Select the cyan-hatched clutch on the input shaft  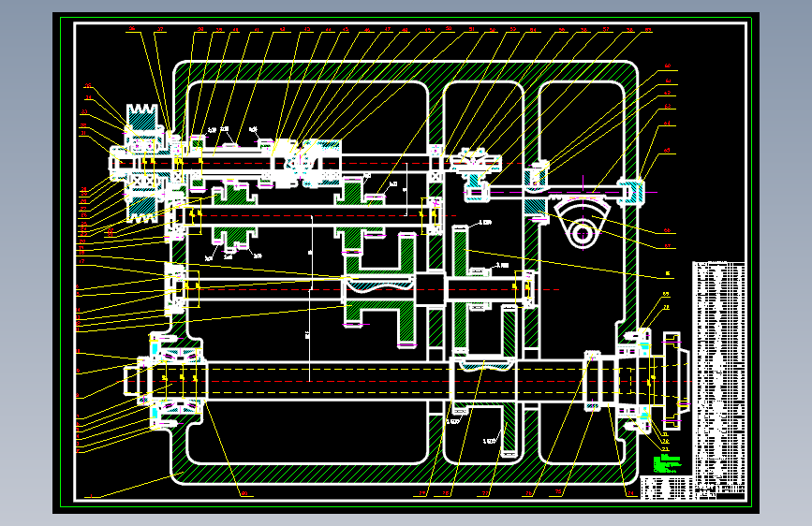pyautogui.click(x=321, y=164)
